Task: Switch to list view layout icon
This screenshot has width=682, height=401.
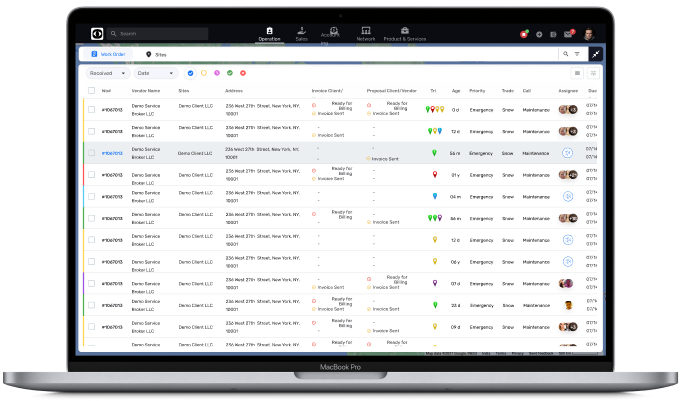Action: pyautogui.click(x=577, y=73)
